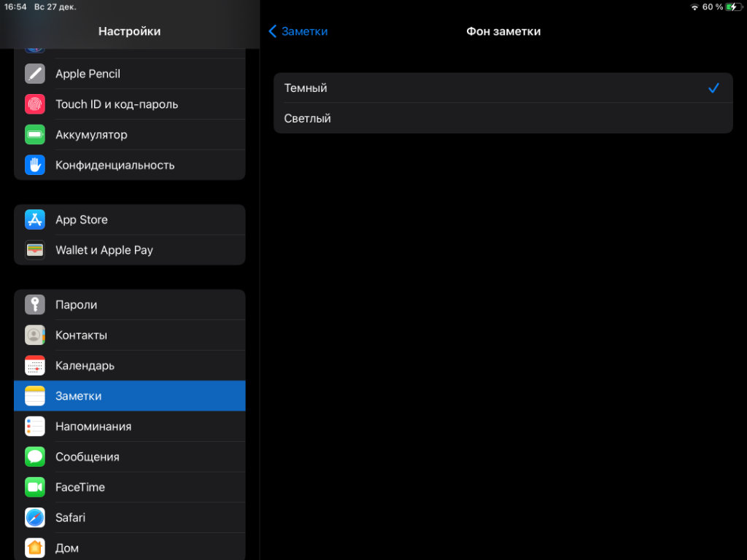Tap the checkmark beside Темный
Viewport: 747px width, 560px height.
click(x=713, y=88)
